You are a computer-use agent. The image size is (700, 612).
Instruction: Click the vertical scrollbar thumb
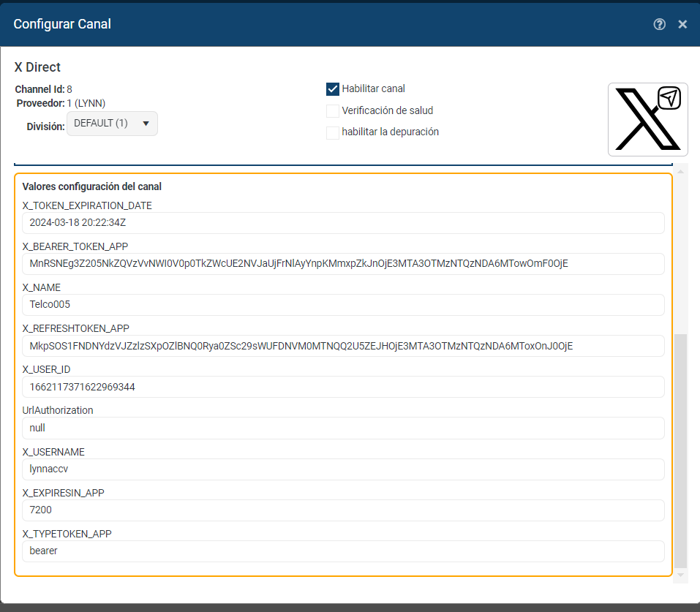tap(681, 450)
